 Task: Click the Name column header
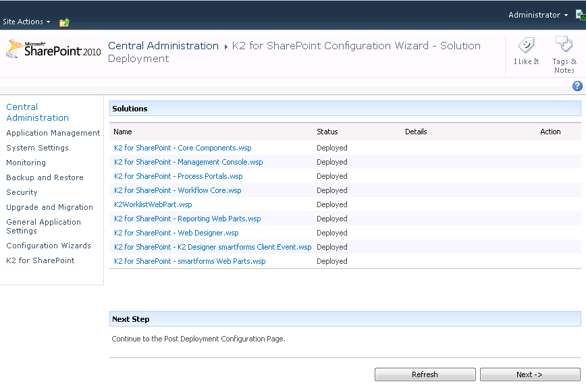(x=122, y=132)
